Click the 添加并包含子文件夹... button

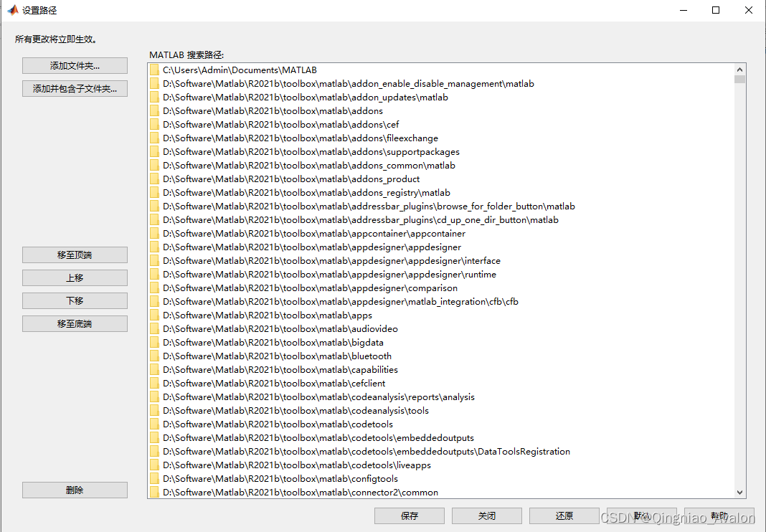pos(75,88)
